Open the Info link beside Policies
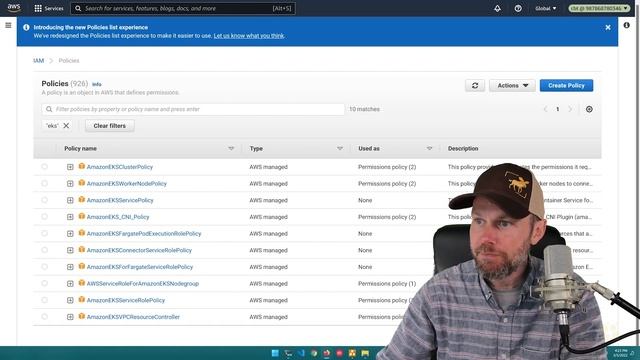Viewport: 640px width, 360px height. tap(96, 84)
